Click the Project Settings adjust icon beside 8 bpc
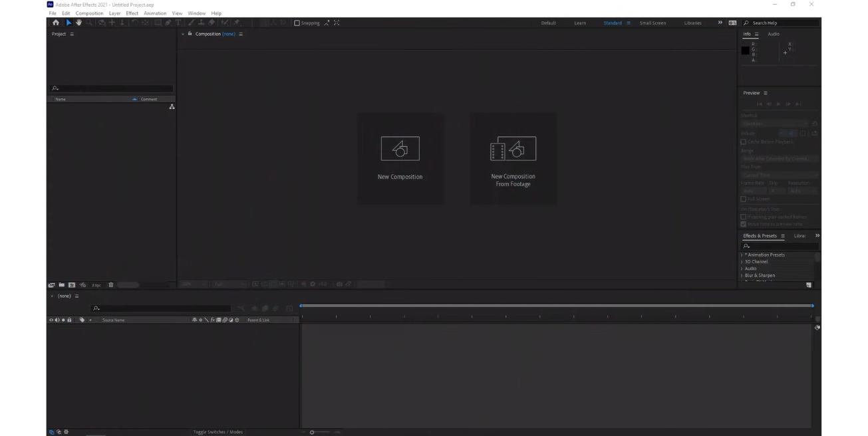The image size is (868, 436). click(x=82, y=285)
